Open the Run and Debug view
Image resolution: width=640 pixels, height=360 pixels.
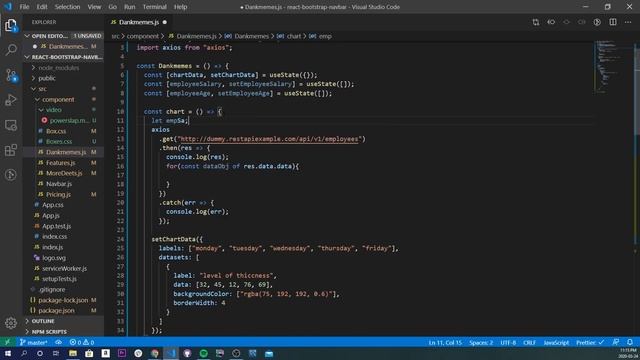click(x=11, y=100)
